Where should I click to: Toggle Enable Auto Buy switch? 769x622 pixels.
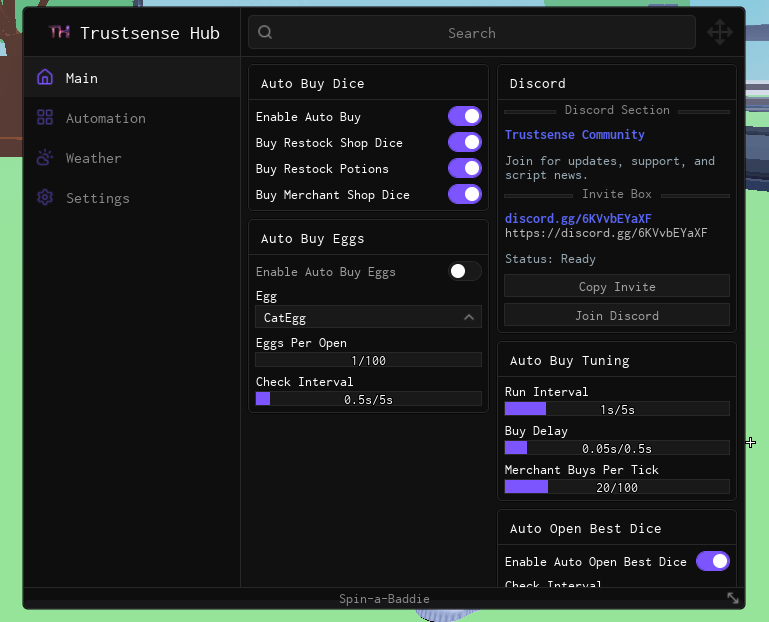pyautogui.click(x=464, y=116)
